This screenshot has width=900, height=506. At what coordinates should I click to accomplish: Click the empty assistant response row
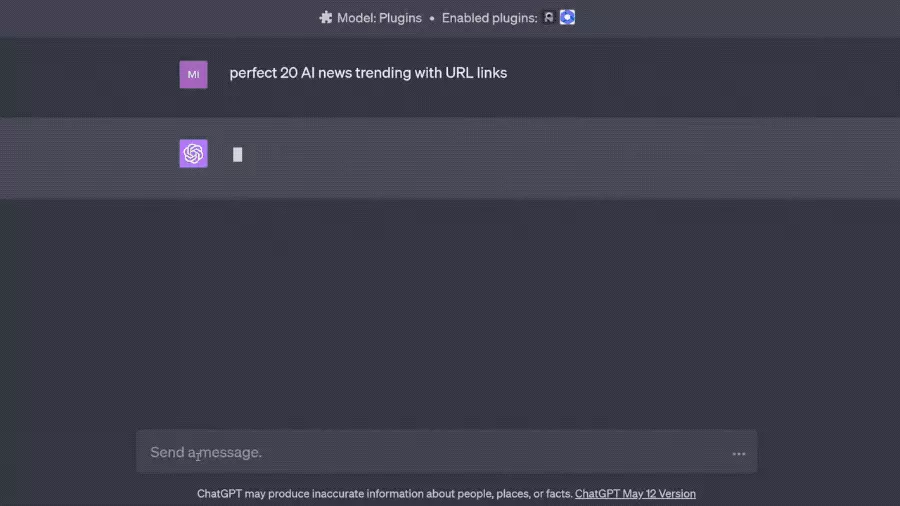pyautogui.click(x=550, y=158)
